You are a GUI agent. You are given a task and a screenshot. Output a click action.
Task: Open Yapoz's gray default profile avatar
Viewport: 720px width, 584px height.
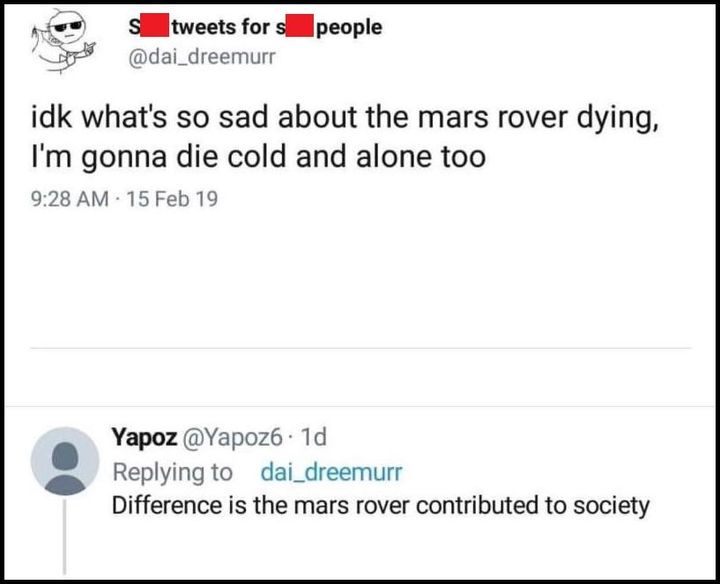click(65, 460)
